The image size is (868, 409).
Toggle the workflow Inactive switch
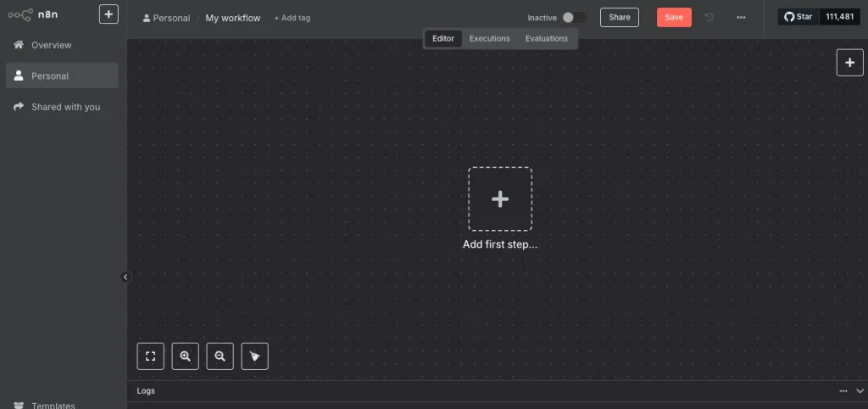point(573,18)
